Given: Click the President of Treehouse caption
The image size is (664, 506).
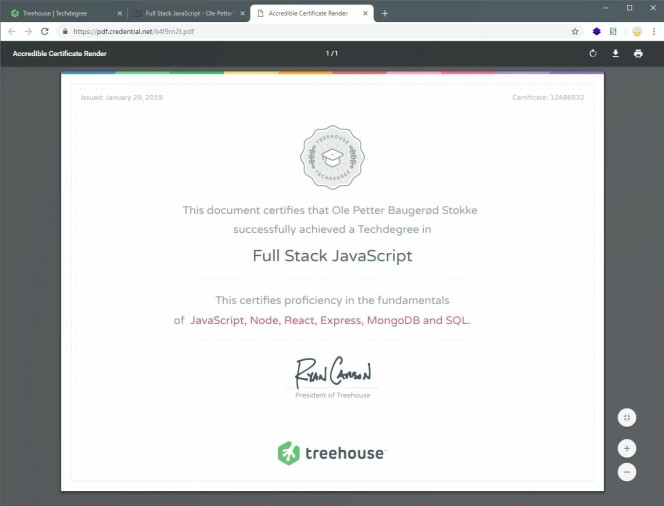Looking at the screenshot, I should tap(332, 395).
